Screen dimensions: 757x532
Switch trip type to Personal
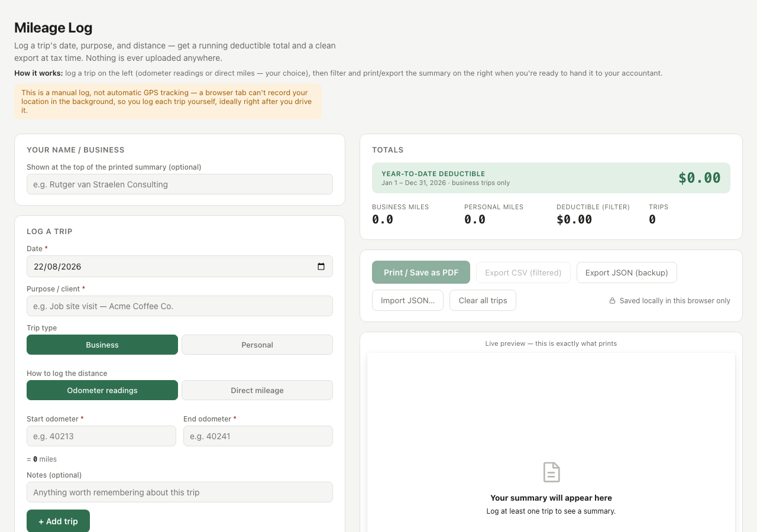coord(257,345)
